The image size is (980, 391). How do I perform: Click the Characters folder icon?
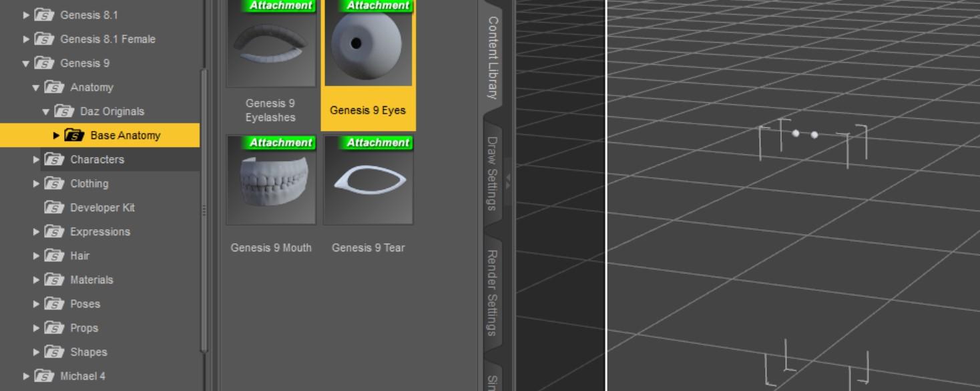[x=54, y=159]
